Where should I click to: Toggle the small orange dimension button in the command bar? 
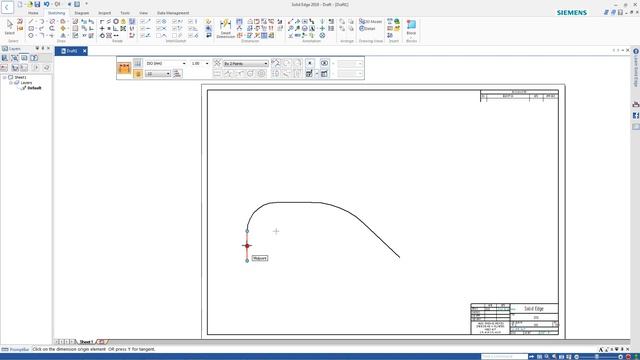(138, 74)
